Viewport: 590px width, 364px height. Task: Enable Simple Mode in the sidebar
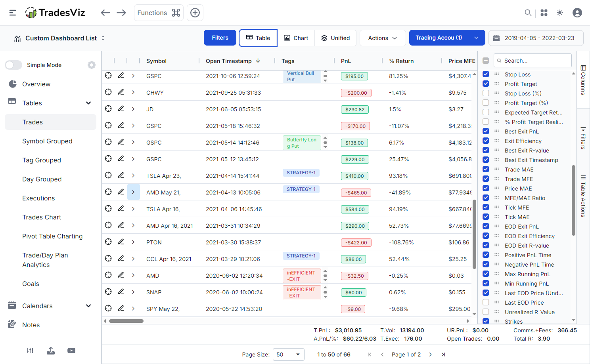point(13,65)
